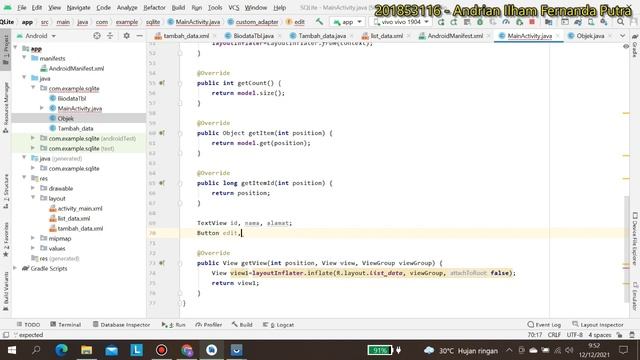Open the File menu
Viewport: 640px width, 360px height.
point(21,8)
